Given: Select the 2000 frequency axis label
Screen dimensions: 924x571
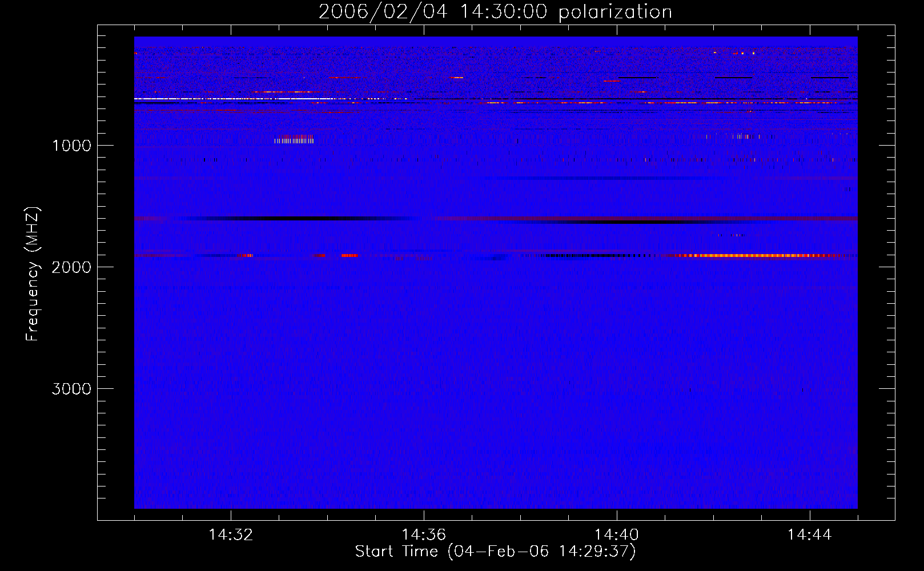Looking at the screenshot, I should click(x=71, y=267).
